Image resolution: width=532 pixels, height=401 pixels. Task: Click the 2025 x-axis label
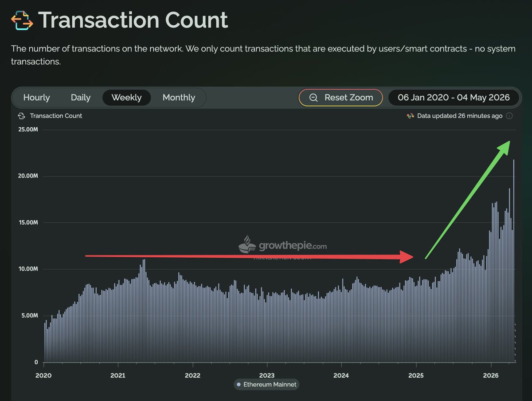tap(416, 375)
